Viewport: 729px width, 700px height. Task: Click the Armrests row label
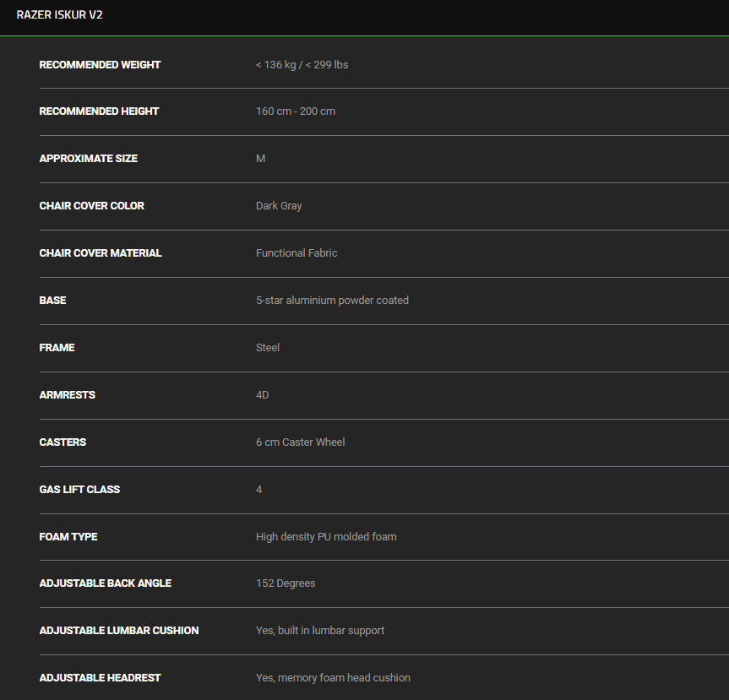pos(67,395)
